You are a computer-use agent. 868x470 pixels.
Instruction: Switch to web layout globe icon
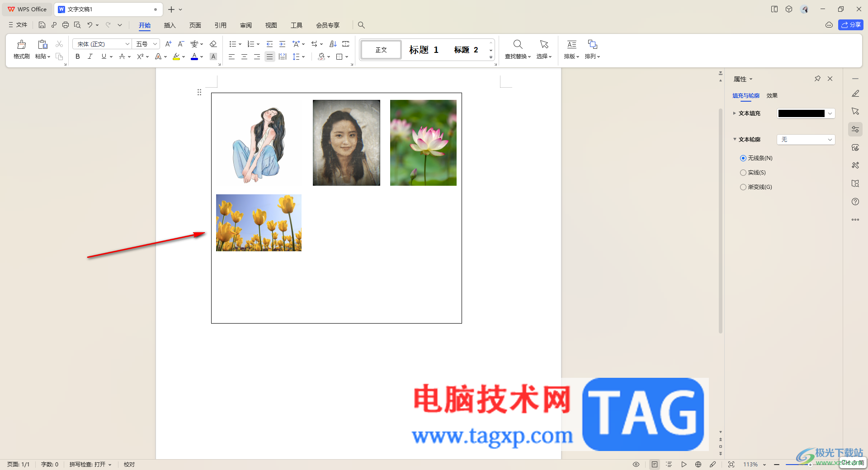pos(698,464)
